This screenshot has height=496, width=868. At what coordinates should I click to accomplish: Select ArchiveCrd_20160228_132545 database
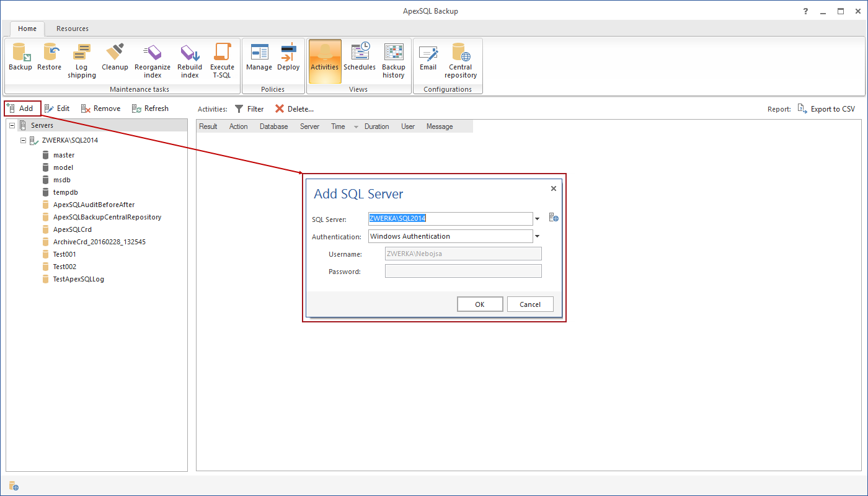click(x=99, y=242)
